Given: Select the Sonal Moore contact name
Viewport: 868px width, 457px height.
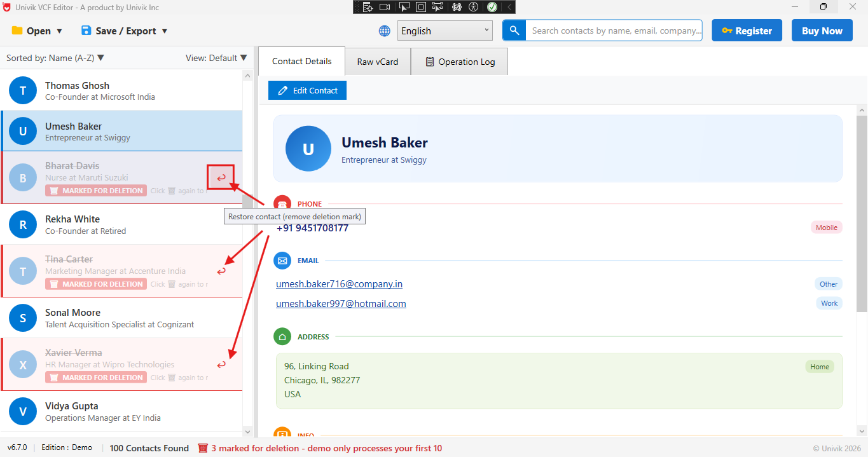Looking at the screenshot, I should [72, 313].
